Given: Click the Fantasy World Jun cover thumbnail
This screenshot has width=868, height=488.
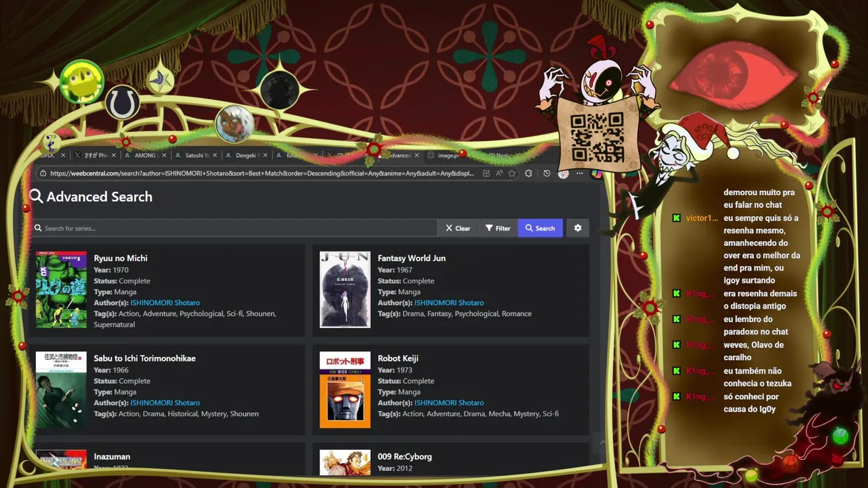Looking at the screenshot, I should [x=345, y=290].
